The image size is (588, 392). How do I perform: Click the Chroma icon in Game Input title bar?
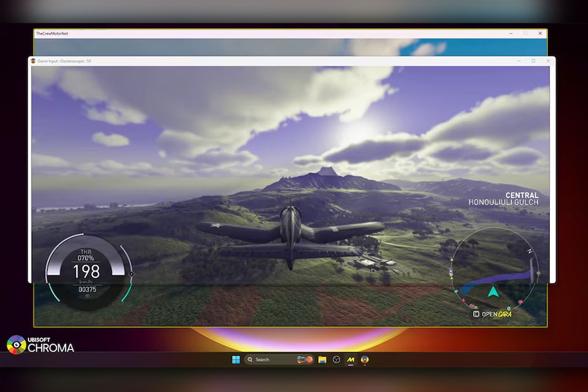(x=33, y=61)
